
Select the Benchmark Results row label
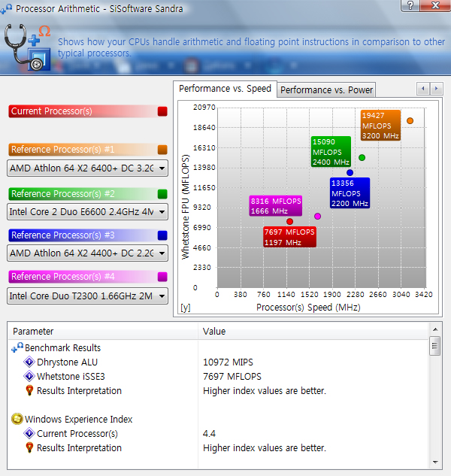(62, 348)
